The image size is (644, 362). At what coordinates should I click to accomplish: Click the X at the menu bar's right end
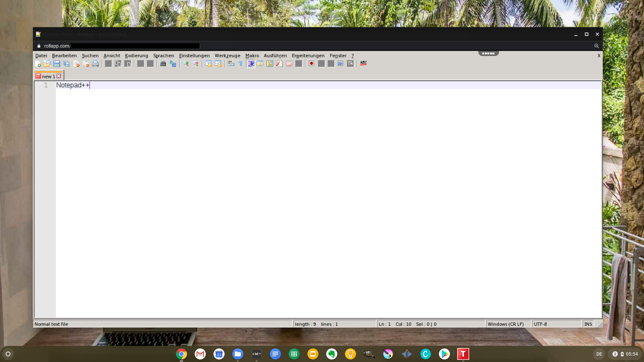click(599, 56)
